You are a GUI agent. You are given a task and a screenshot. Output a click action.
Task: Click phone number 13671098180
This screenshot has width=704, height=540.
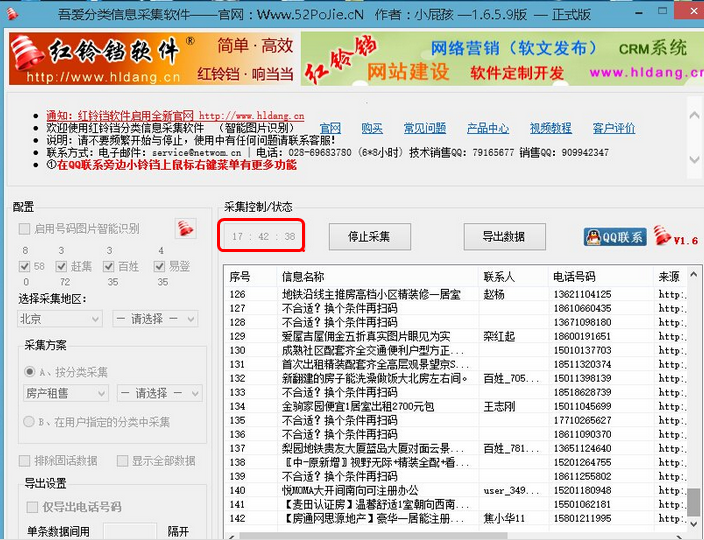point(582,322)
